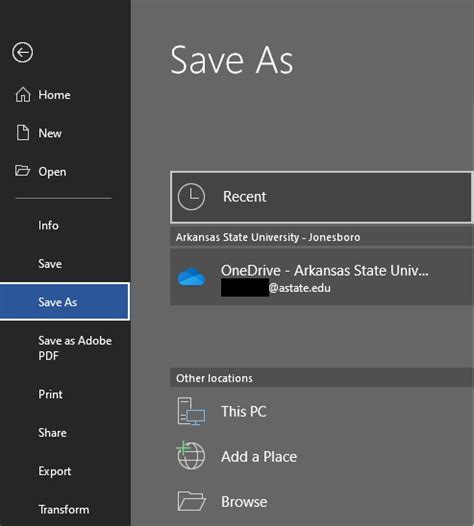The height and width of the screenshot is (526, 474).
Task: Click the Browse folder icon
Action: click(191, 501)
